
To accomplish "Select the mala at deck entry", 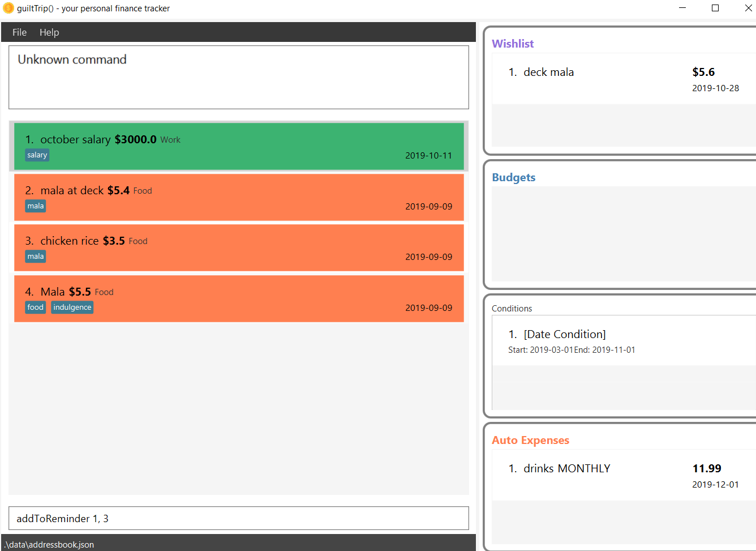I will tap(239, 197).
